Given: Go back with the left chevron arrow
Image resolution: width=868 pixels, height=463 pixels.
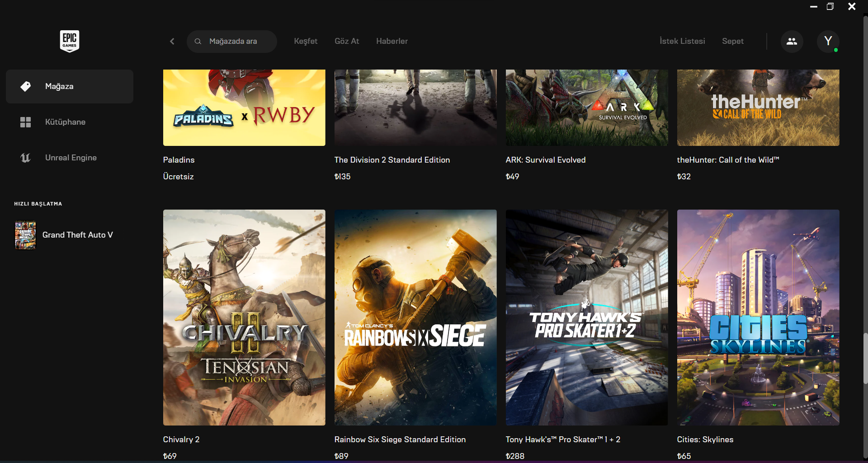Looking at the screenshot, I should 172,41.
